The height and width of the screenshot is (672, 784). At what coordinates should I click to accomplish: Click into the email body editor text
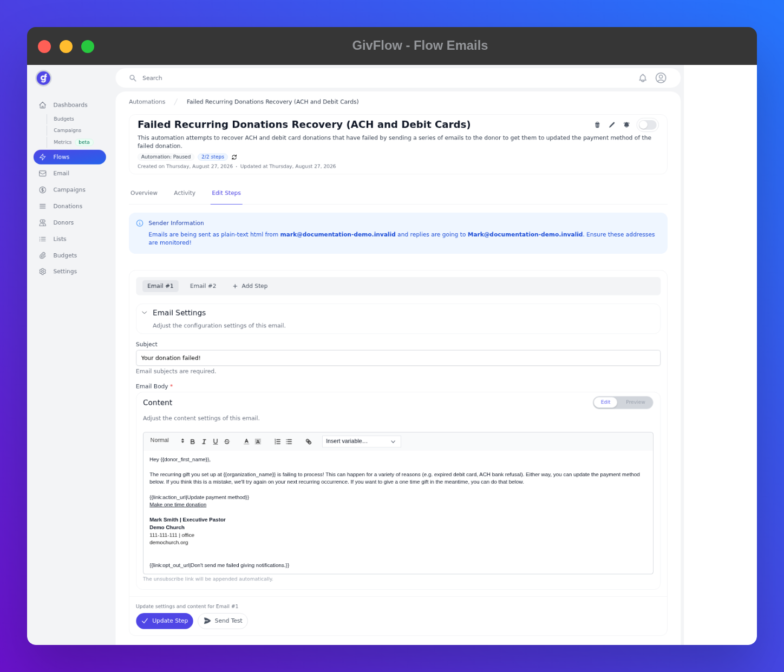click(398, 512)
